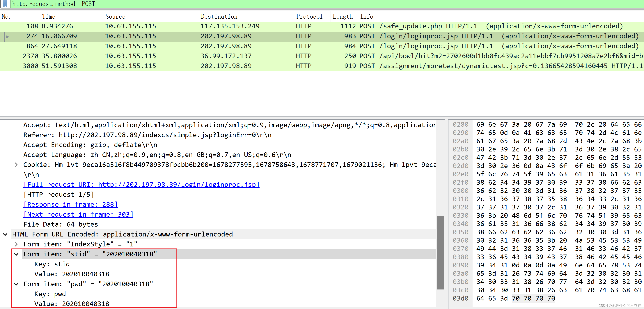
Task: Follow the "Next request in frame: 303" link
Action: pyautogui.click(x=78, y=214)
